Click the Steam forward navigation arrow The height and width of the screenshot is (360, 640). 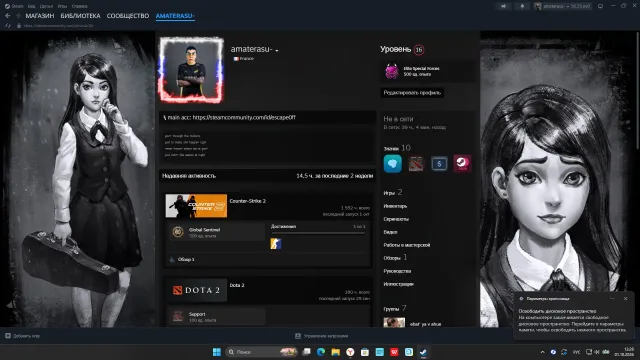click(x=18, y=16)
